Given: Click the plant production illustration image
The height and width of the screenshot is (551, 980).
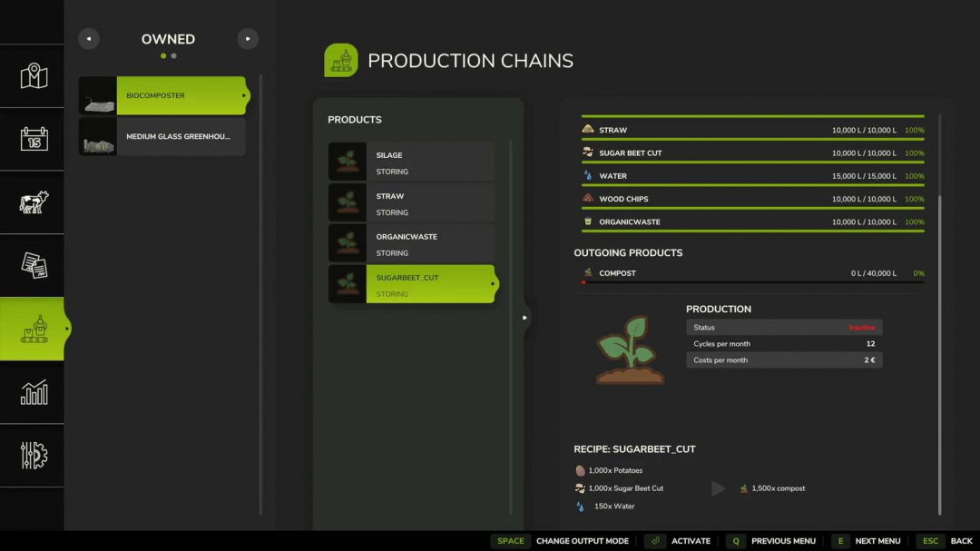Looking at the screenshot, I should tap(628, 350).
